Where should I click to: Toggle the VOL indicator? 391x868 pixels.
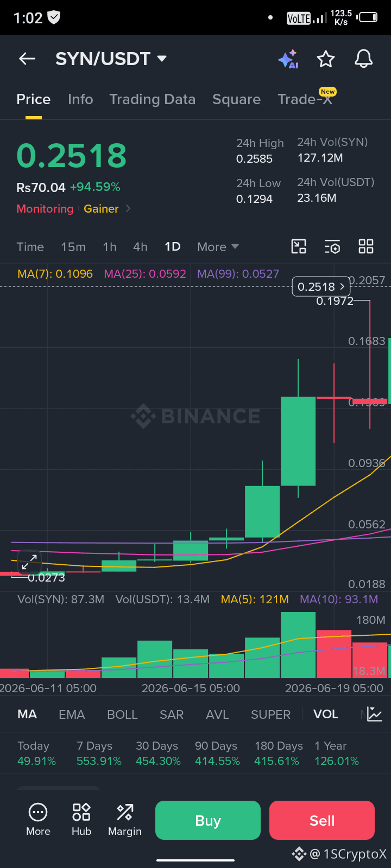(326, 714)
